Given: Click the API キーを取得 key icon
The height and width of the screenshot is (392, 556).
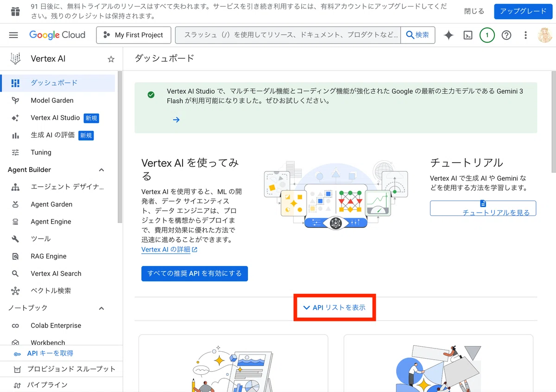Looking at the screenshot, I should pos(17,354).
